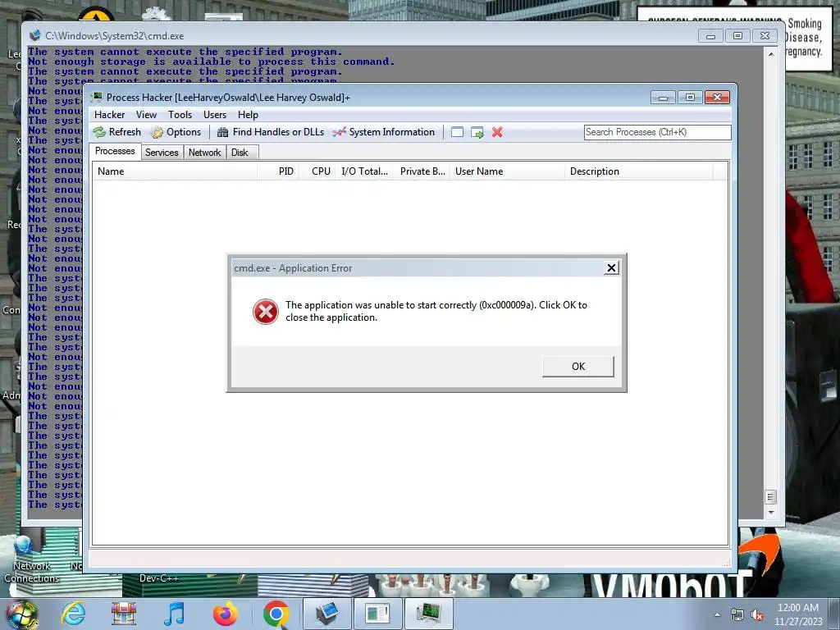The width and height of the screenshot is (840, 630).
Task: Sort by the Private B... column header
Action: pos(422,171)
